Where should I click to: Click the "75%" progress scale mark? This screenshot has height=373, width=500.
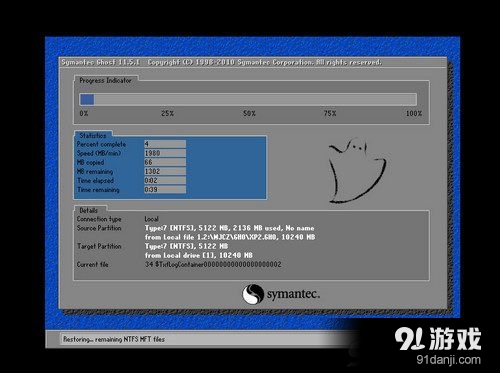click(330, 113)
